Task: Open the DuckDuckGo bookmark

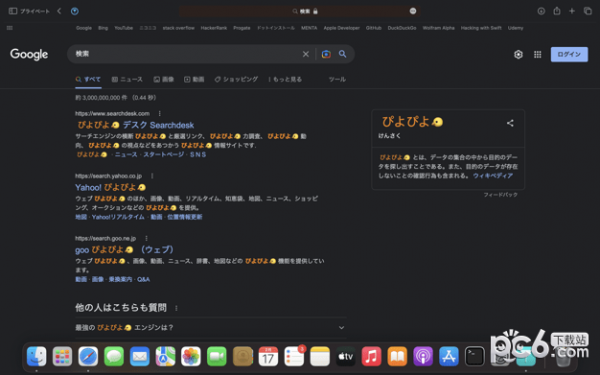Action: tap(402, 28)
